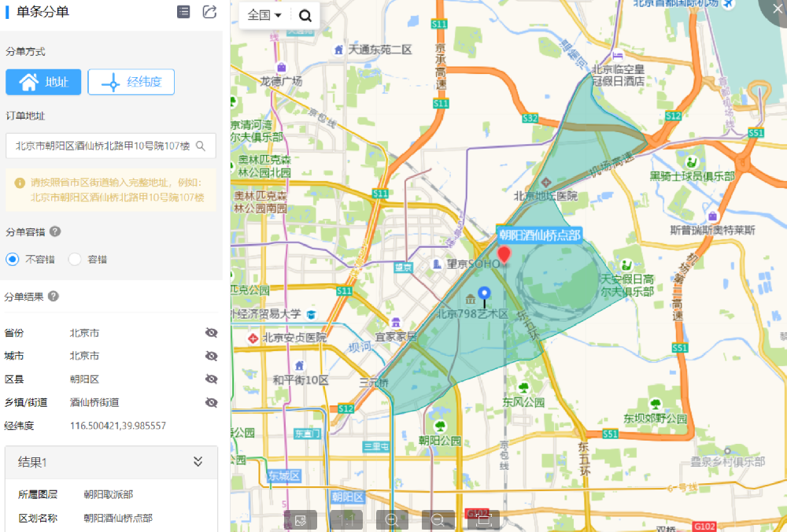Click the help icon next to 分单结果
This screenshot has height=532, width=787.
(54, 296)
